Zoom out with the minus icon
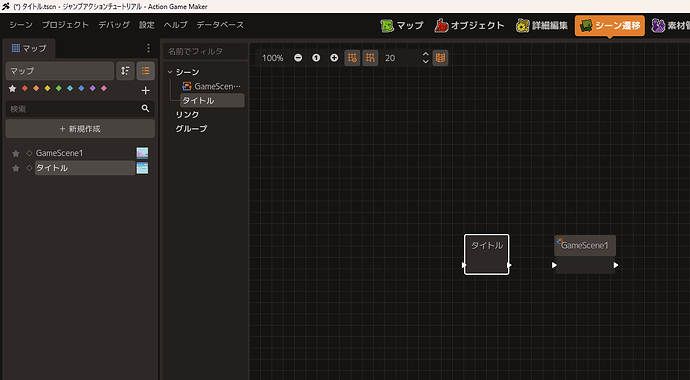This screenshot has width=690, height=380. point(298,58)
